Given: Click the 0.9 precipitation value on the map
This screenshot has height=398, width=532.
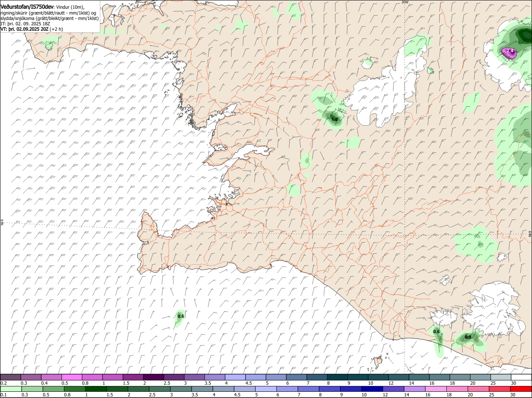Looking at the screenshot, I should [x=468, y=337].
